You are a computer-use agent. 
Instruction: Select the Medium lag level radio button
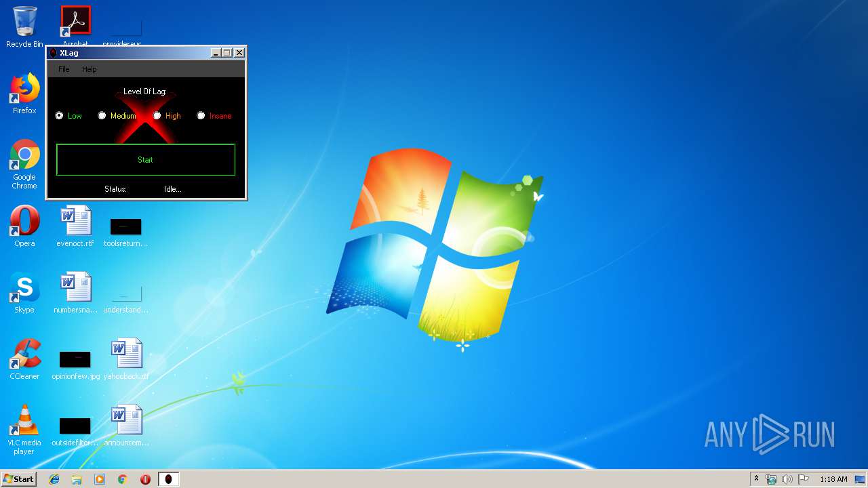(x=102, y=116)
